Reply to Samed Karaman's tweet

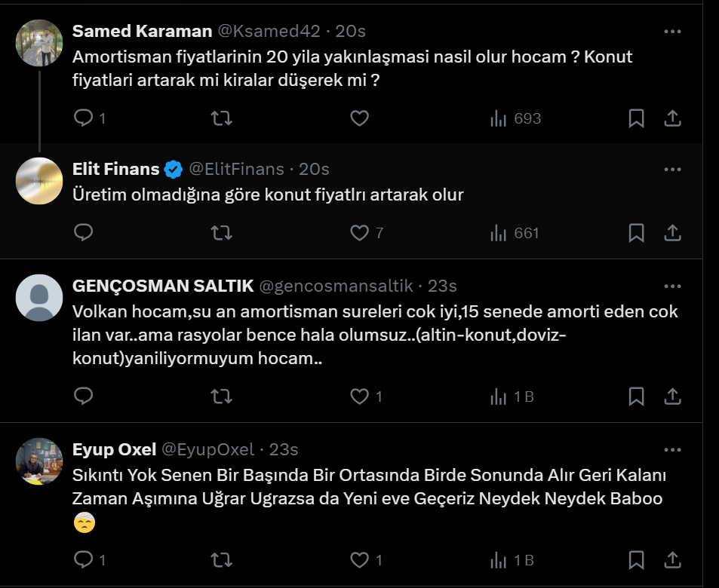click(84, 118)
